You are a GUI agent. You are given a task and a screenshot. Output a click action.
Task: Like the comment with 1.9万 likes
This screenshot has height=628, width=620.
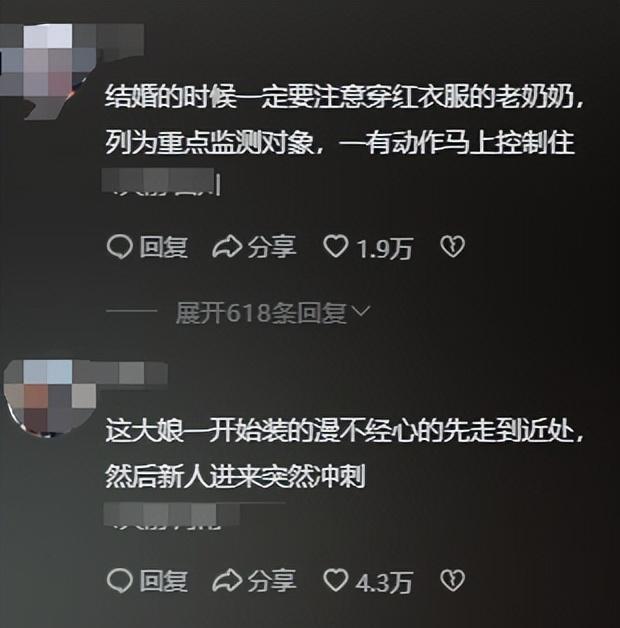(x=336, y=246)
